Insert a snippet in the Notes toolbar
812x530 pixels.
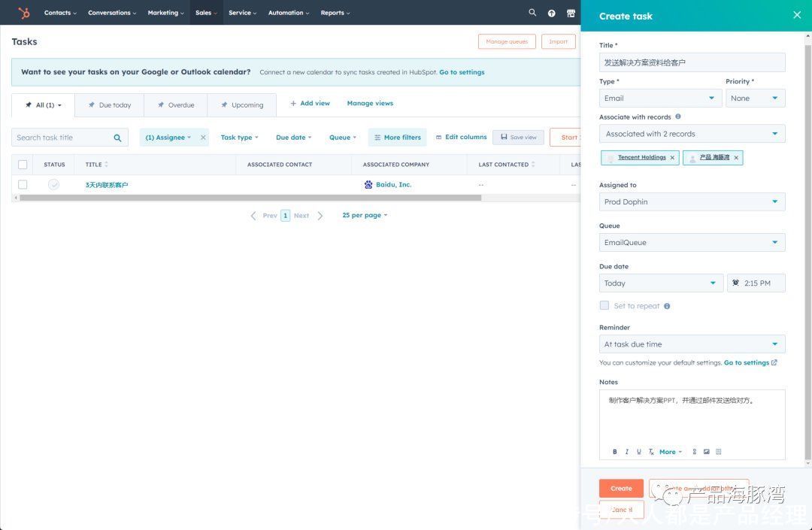coord(718,452)
